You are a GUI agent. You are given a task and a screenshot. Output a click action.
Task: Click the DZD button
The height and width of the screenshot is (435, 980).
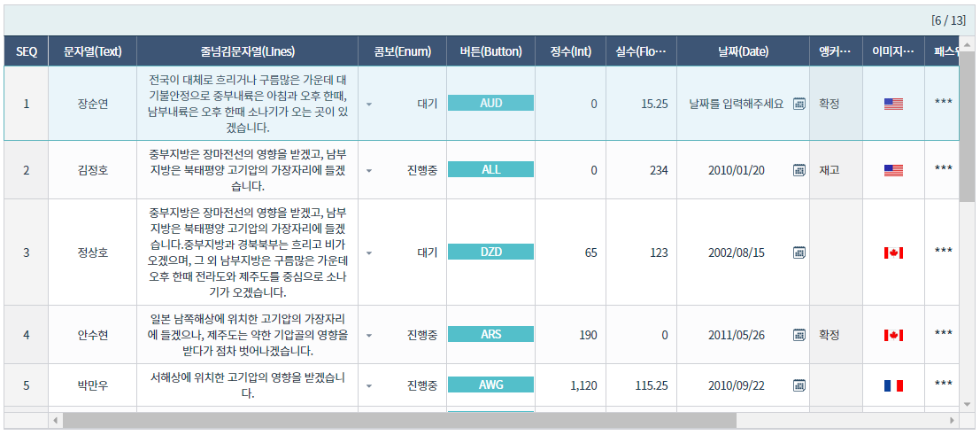tap(490, 252)
